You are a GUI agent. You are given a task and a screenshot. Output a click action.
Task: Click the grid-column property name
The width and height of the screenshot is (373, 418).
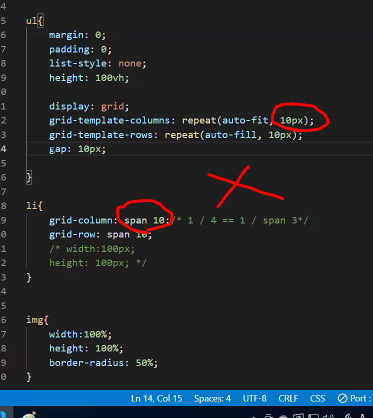coord(81,220)
